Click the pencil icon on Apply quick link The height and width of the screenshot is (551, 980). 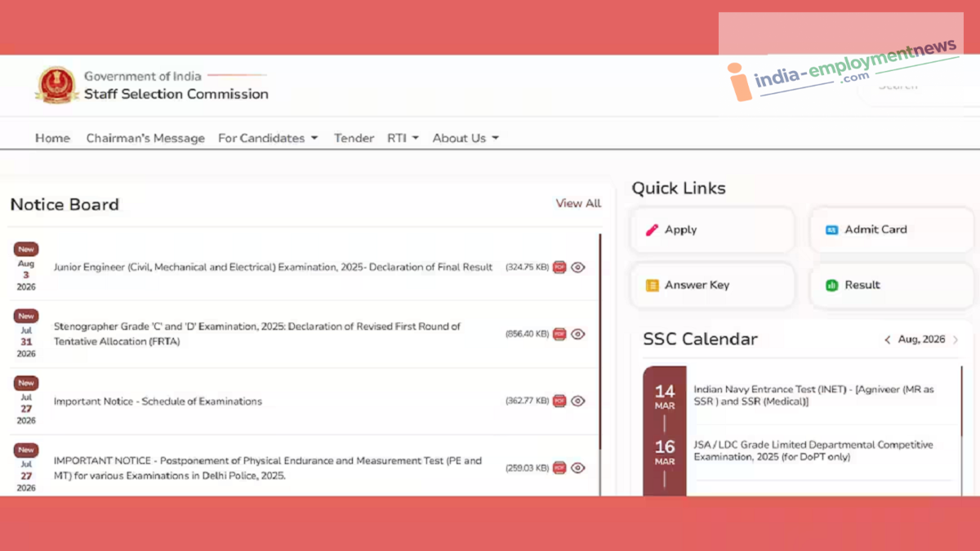[652, 230]
